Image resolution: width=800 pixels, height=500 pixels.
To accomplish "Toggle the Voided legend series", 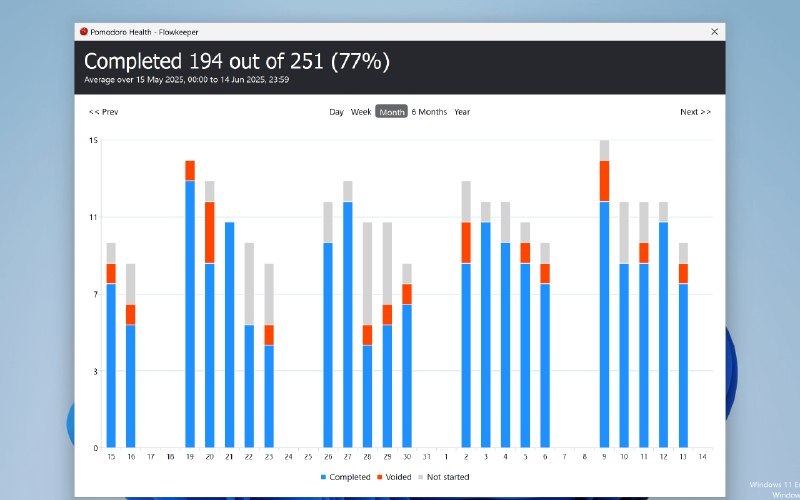I will [394, 477].
